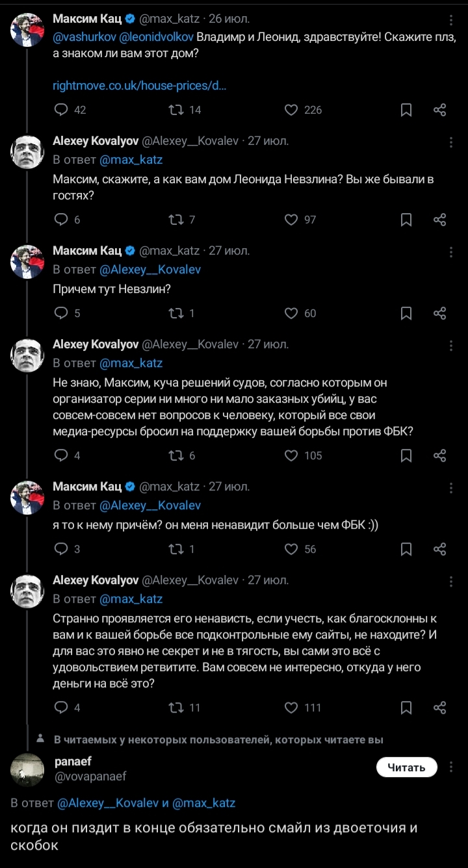Bookmark the tweet with 105 likes
The width and height of the screenshot is (468, 868).
[x=406, y=455]
